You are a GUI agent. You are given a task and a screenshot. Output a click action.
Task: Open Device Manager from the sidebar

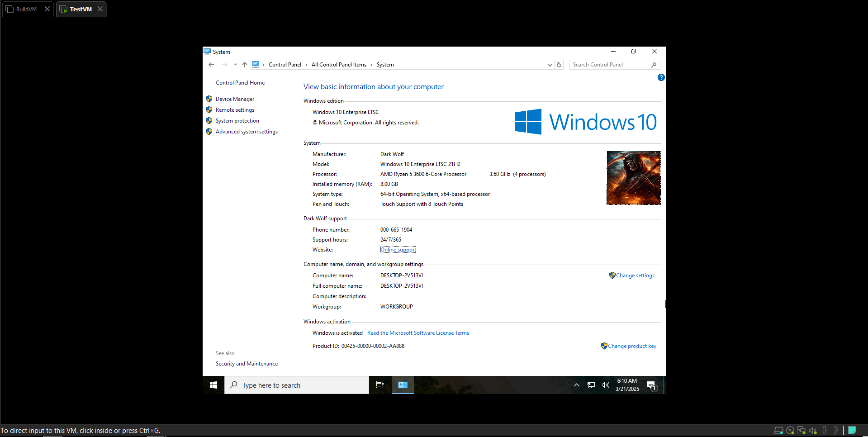(x=235, y=99)
